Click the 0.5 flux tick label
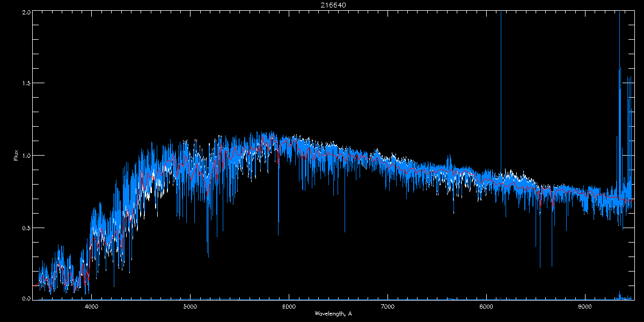This screenshot has width=644, height=322. pyautogui.click(x=25, y=228)
